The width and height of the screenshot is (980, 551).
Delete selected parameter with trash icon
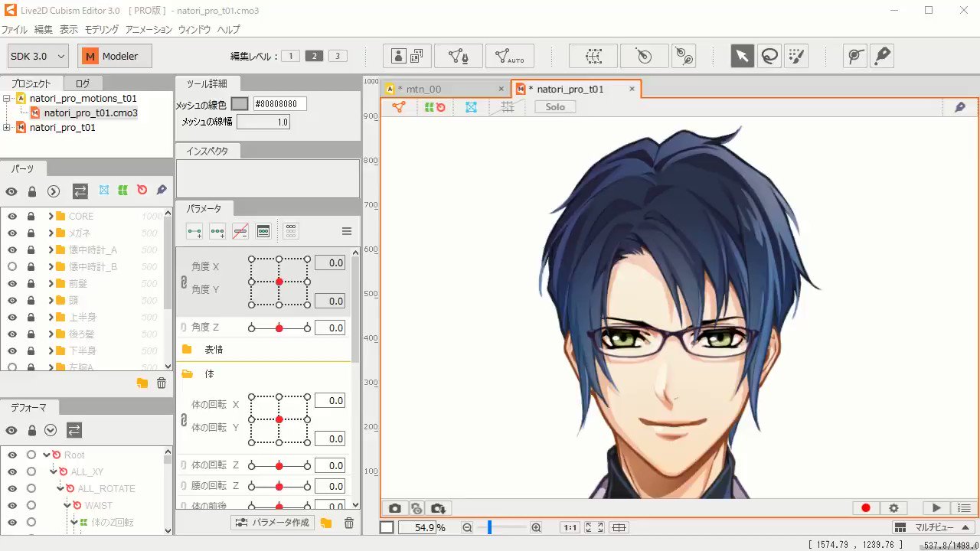tap(349, 523)
